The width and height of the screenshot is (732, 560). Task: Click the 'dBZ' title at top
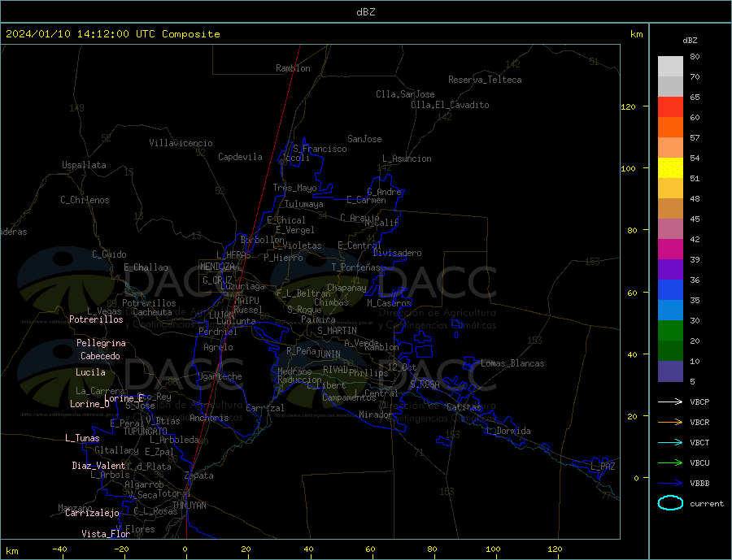[365, 12]
